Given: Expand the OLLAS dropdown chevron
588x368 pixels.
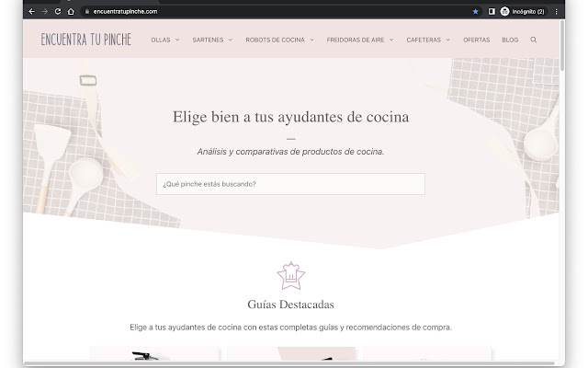Looking at the screenshot, I should [177, 40].
